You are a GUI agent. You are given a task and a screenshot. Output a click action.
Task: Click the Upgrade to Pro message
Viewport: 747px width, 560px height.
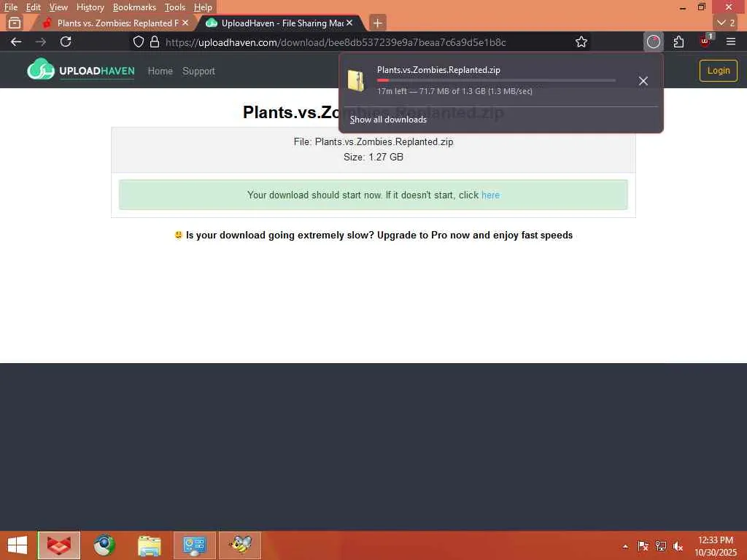(373, 236)
